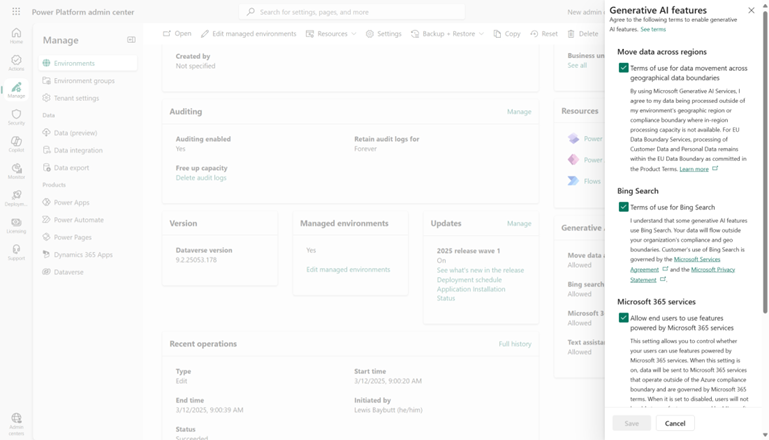Click the 2025 release wave 1 label
Viewport: 769px width, 440px height.
click(468, 251)
